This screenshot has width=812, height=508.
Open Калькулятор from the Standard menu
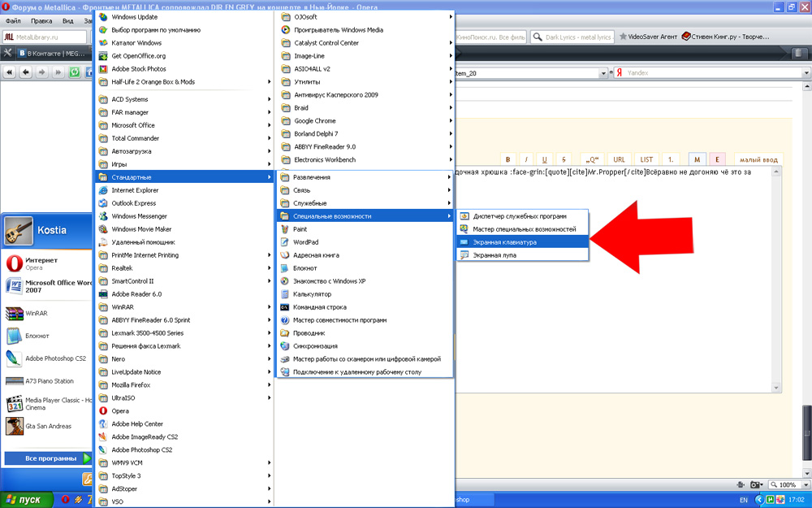(312, 294)
